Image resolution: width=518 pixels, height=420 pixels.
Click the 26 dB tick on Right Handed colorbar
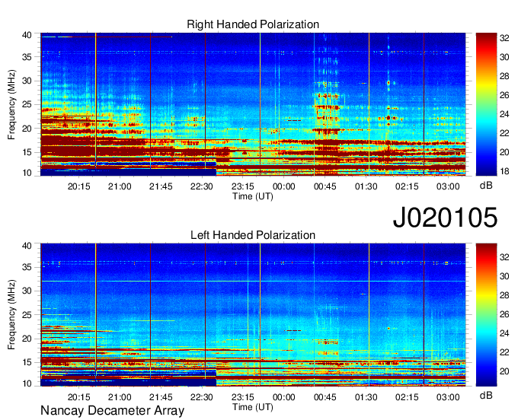(x=504, y=95)
